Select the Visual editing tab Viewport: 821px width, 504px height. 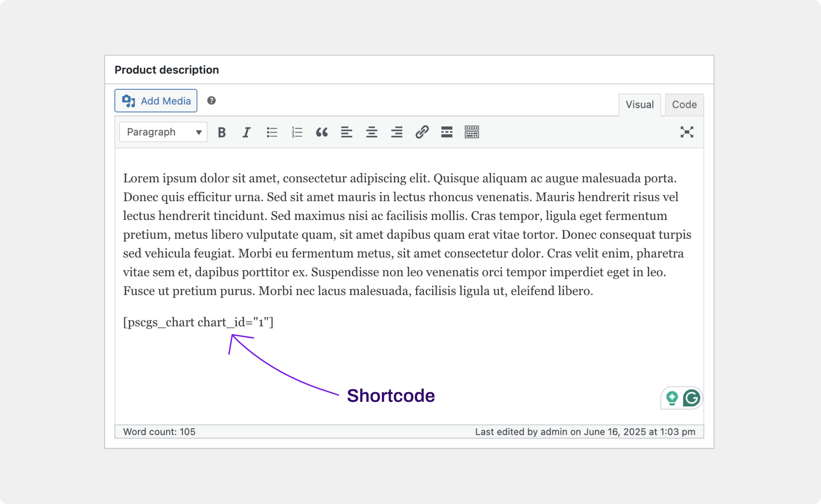click(640, 104)
